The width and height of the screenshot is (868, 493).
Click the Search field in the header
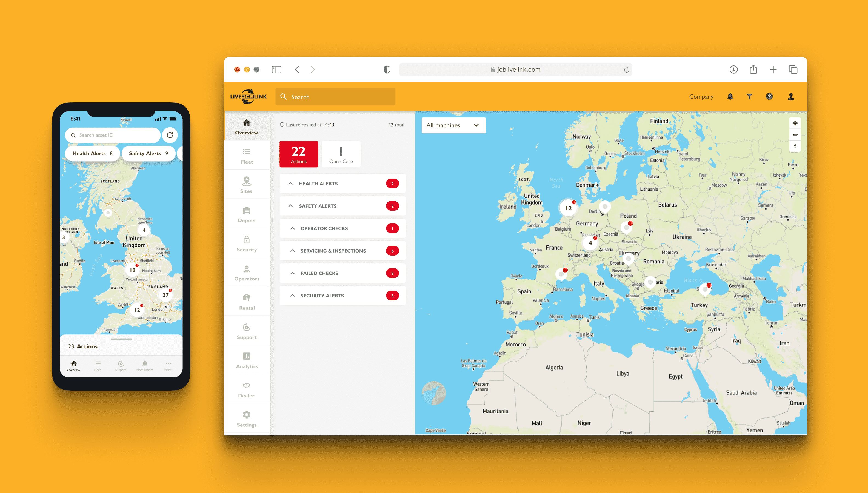[335, 97]
